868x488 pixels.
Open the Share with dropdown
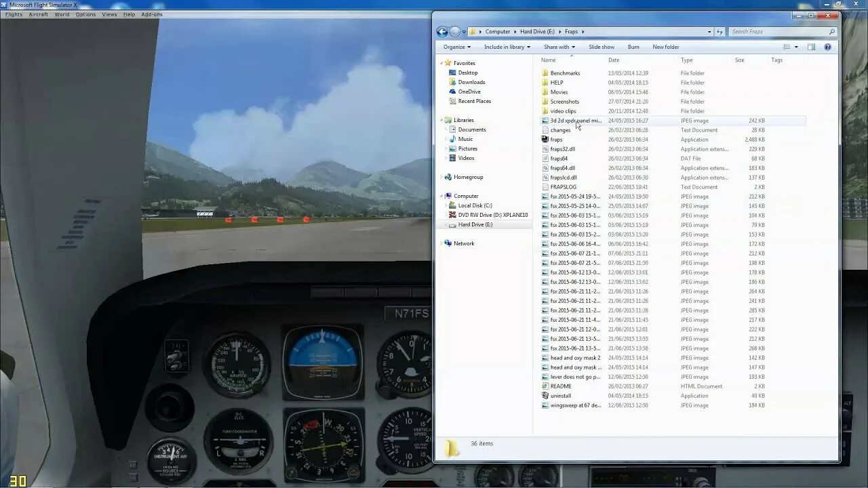click(x=559, y=47)
